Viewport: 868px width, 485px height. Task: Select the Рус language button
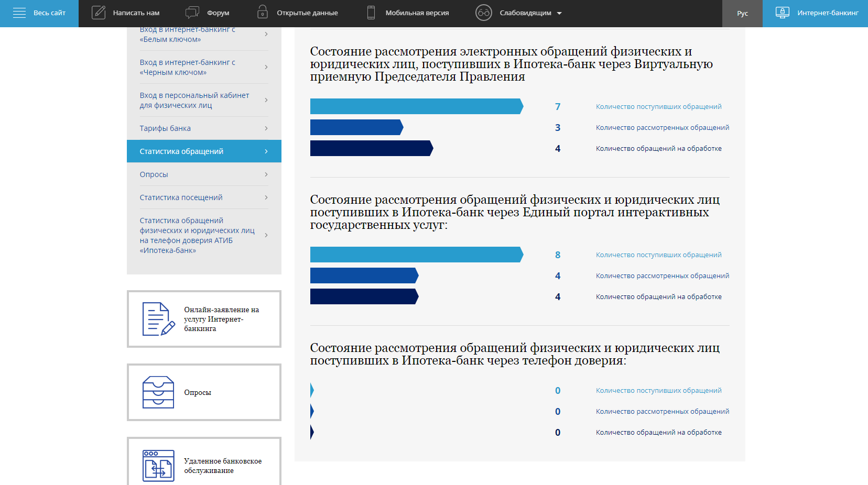tap(742, 14)
